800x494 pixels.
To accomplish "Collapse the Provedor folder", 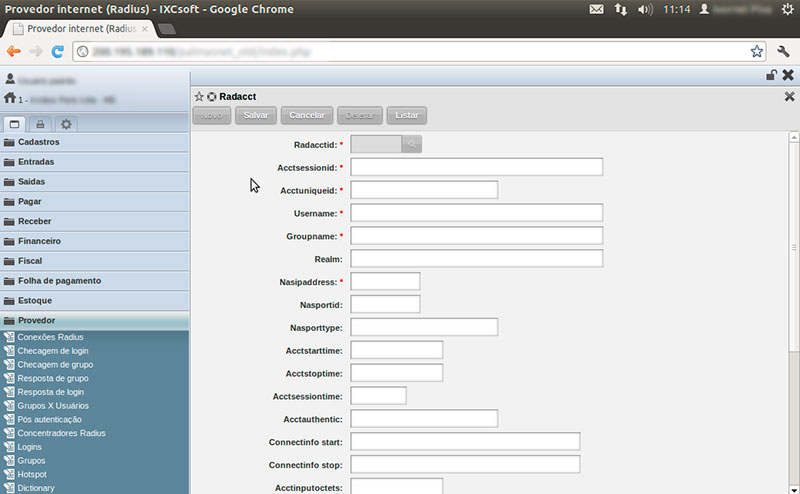I will click(x=94, y=320).
